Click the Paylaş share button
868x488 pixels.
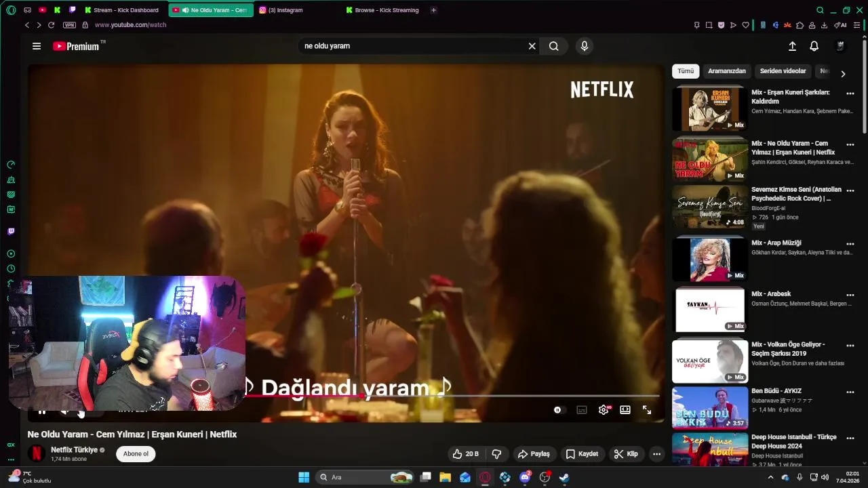(x=533, y=454)
